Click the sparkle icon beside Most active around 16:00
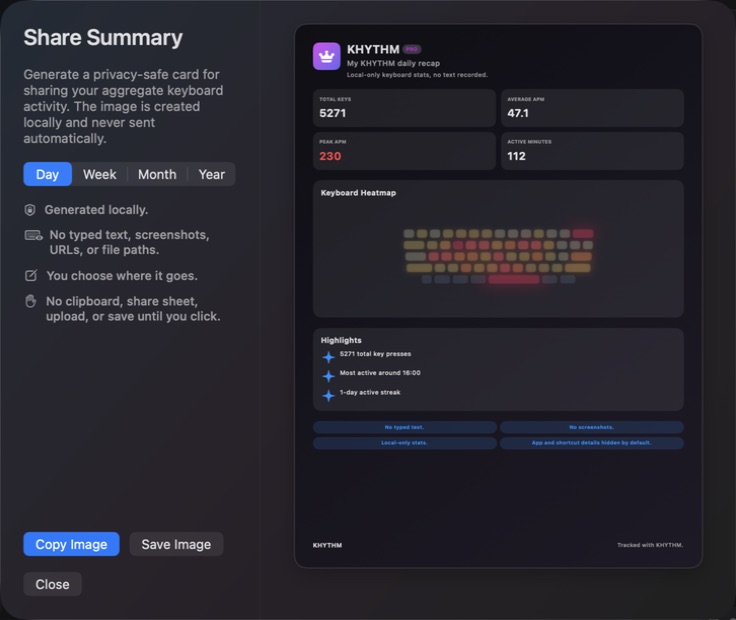Viewport: 736px width, 620px height. [329, 376]
